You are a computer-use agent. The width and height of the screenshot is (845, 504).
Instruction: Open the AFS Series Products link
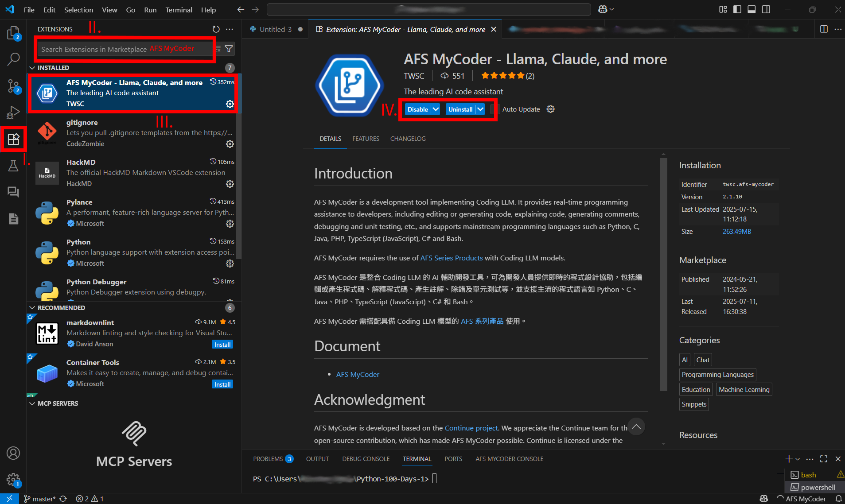tap(452, 258)
